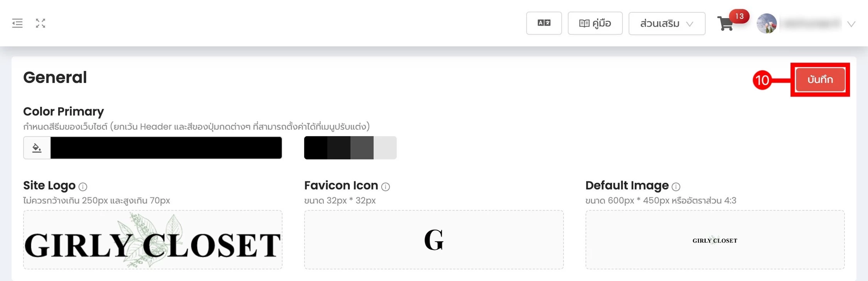The width and height of the screenshot is (868, 281).
Task: Click the GIRLY CLOSET site logo upload area
Action: 153,240
